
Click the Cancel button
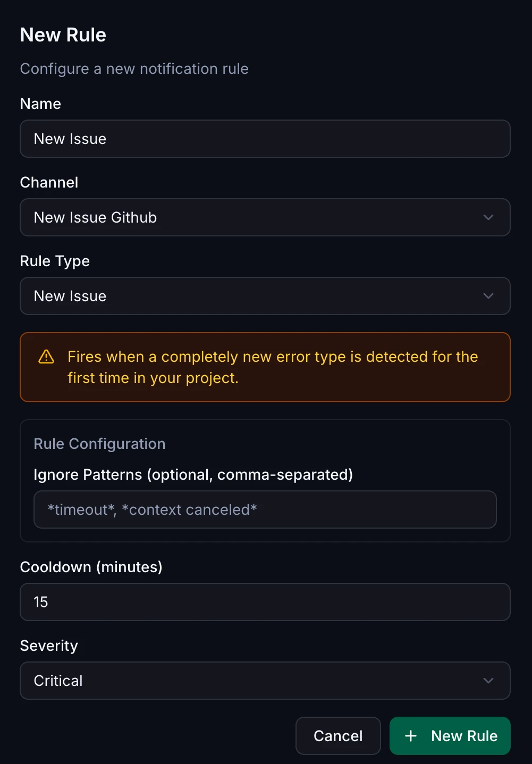[x=338, y=736]
